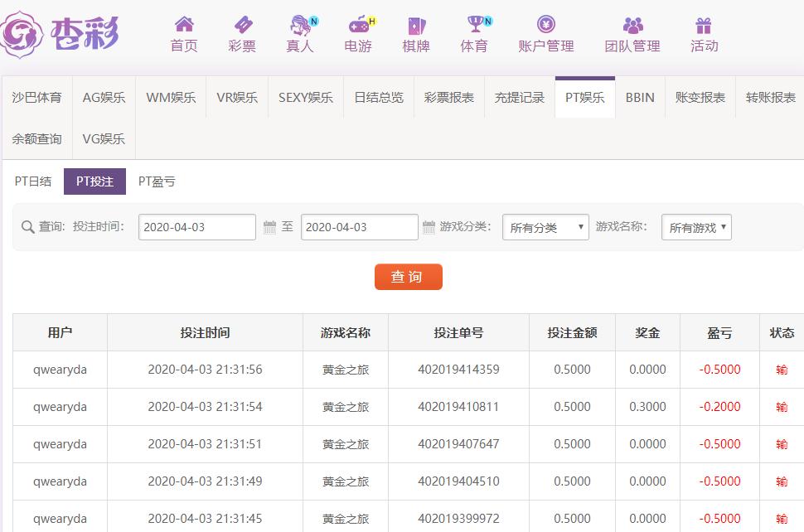
Task: Open calendar picker for start date
Action: click(x=269, y=226)
